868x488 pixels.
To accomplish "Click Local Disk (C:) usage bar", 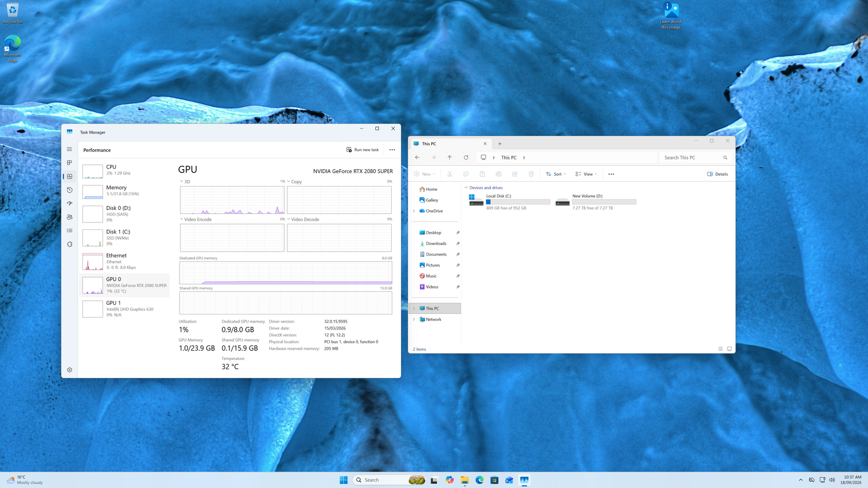I will pos(518,202).
